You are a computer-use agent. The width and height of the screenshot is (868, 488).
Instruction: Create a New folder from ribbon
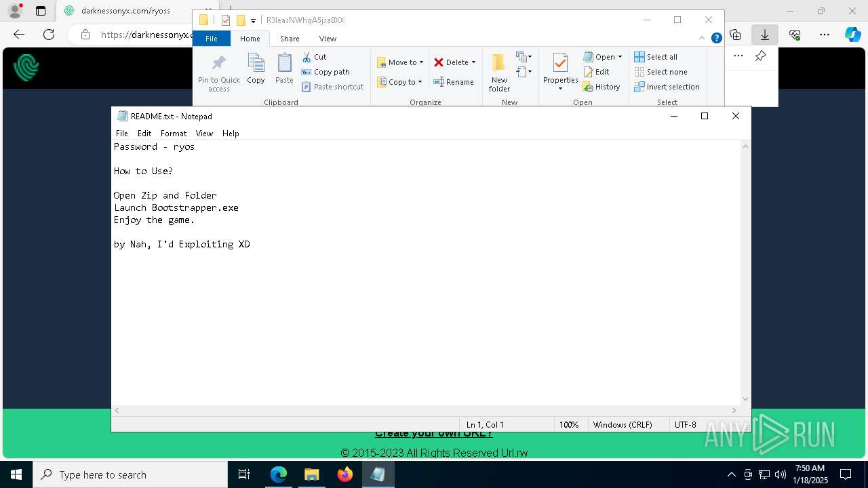point(499,73)
